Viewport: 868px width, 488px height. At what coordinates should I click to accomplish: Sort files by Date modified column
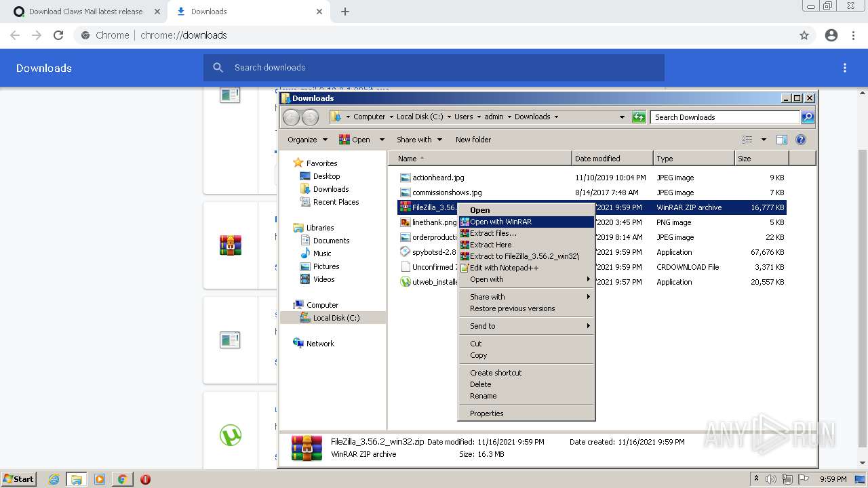point(612,159)
